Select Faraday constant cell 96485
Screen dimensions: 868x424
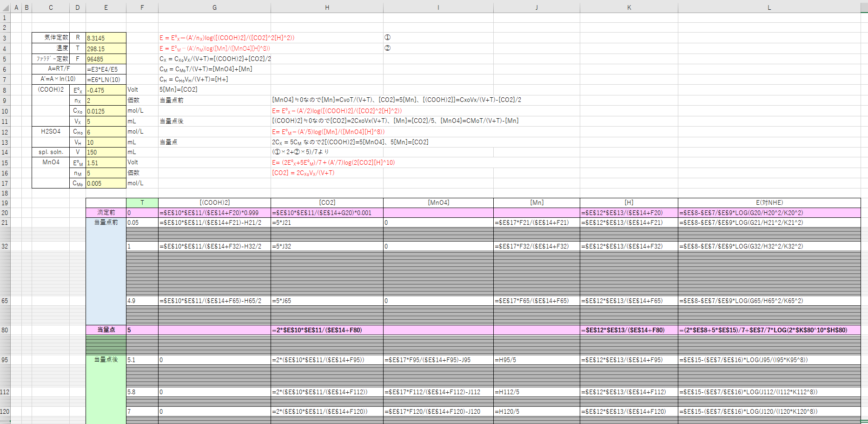point(106,59)
